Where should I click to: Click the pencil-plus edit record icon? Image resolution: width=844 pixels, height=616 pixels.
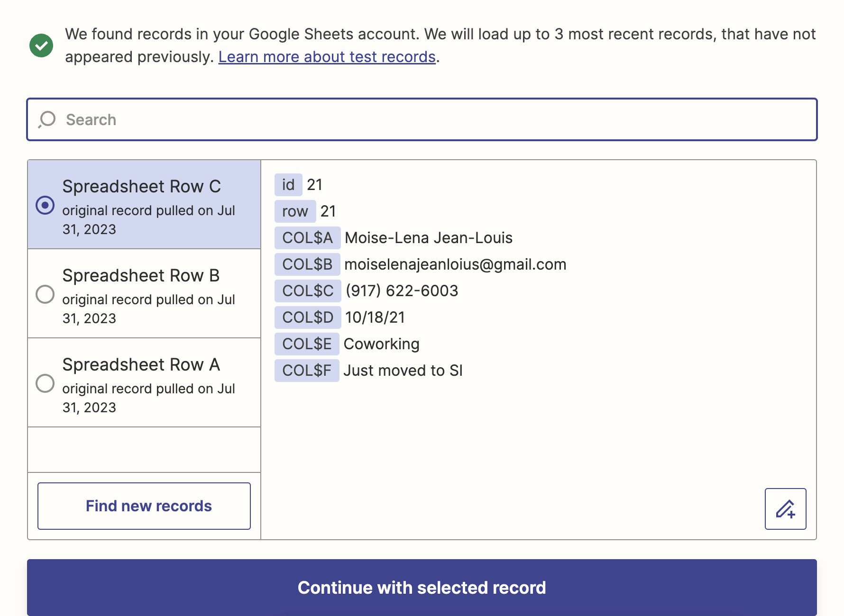(785, 509)
